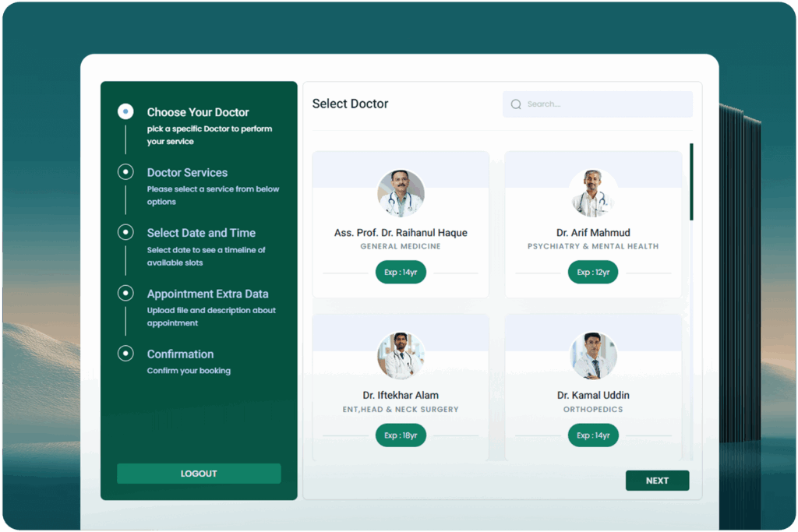Click the Doctor Services step circle

tap(125, 172)
